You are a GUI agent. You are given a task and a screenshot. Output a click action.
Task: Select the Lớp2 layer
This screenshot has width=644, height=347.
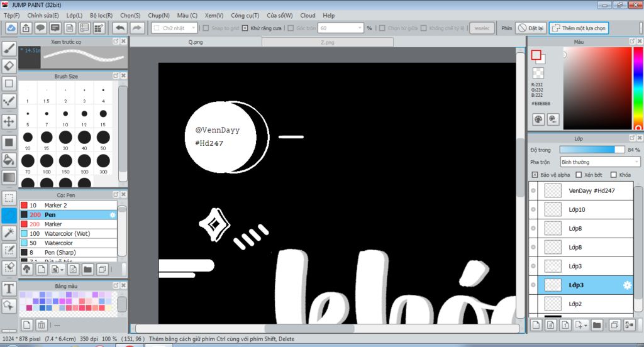pos(580,304)
